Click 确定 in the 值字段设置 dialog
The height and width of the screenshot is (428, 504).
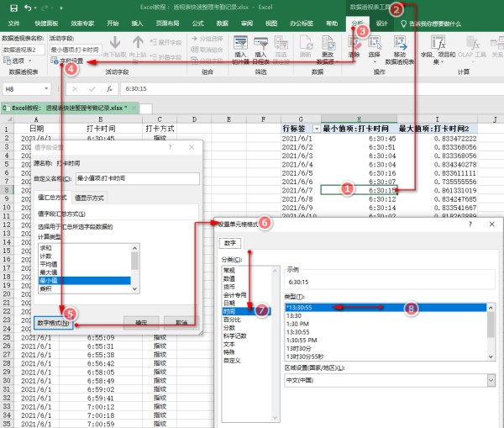click(141, 322)
